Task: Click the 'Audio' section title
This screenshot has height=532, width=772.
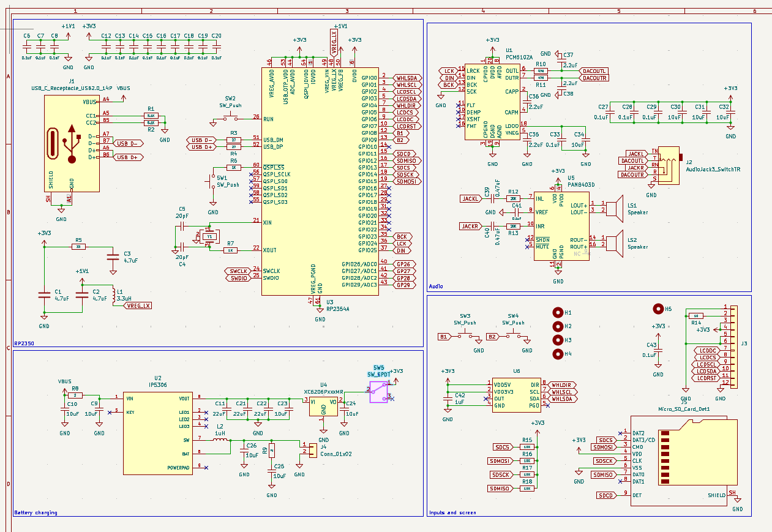Action: point(436,286)
